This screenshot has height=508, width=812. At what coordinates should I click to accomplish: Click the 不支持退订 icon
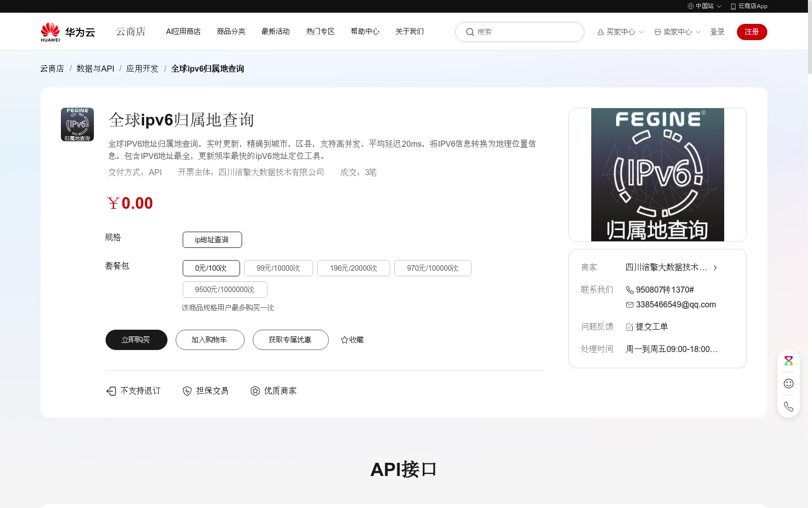pos(111,391)
